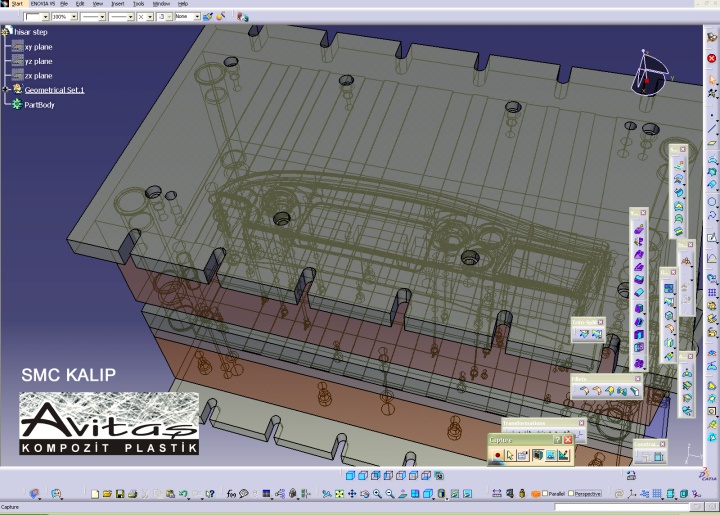Click the formula f(x) icon
The image size is (720, 515).
point(231,494)
